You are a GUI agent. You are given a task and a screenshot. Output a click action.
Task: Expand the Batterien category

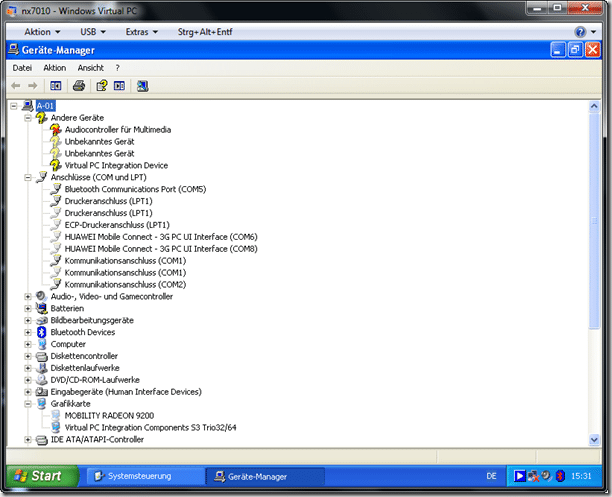click(28, 308)
